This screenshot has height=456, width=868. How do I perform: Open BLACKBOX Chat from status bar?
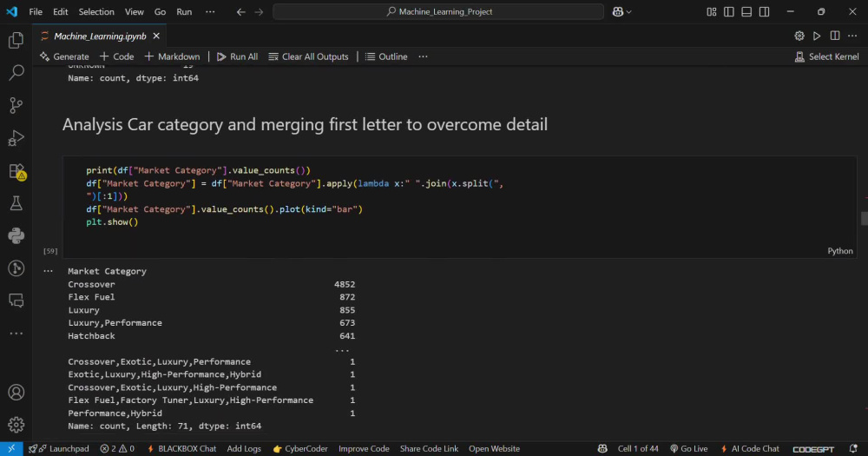click(181, 449)
